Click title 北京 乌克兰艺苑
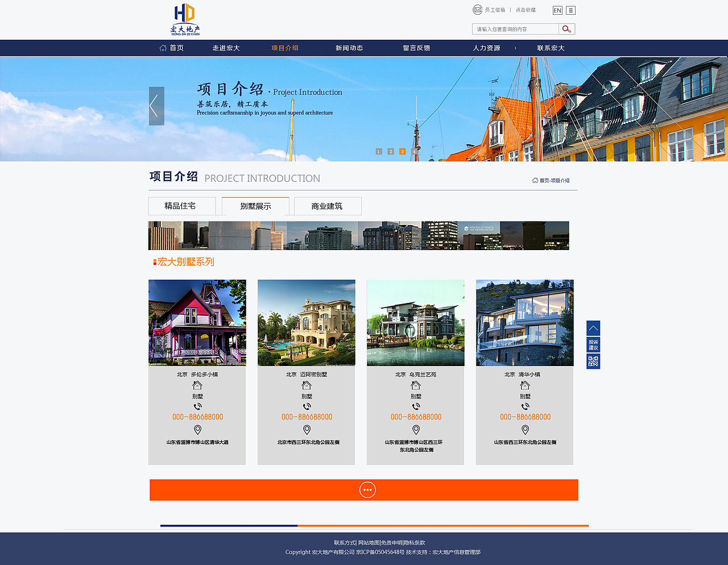This screenshot has height=565, width=728. pos(416,375)
